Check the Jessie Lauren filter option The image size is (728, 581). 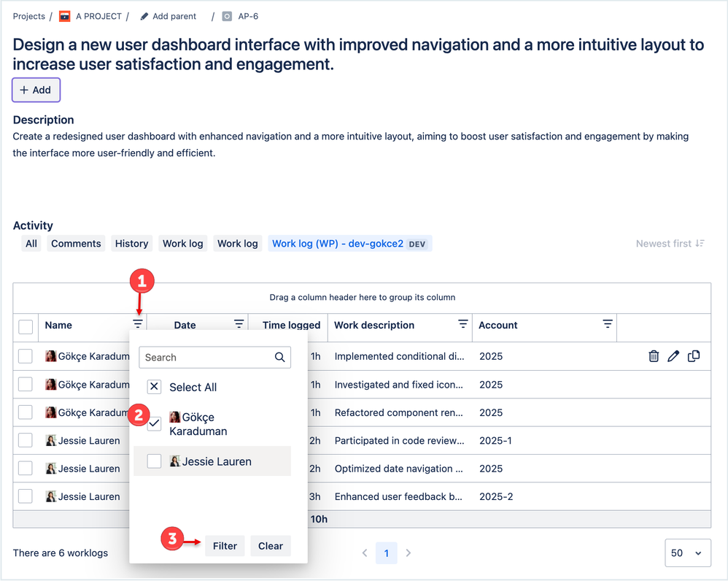coord(154,461)
